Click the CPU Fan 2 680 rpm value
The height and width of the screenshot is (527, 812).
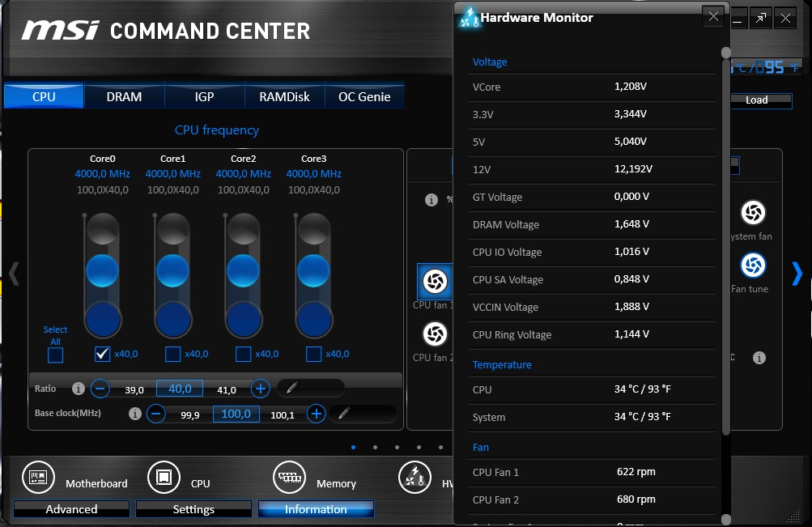tap(636, 499)
